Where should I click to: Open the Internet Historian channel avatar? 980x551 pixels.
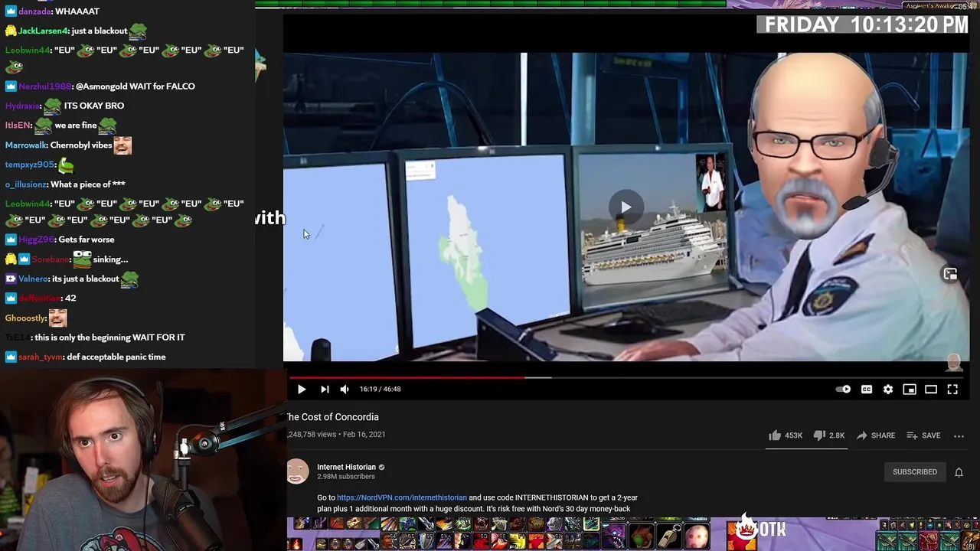pos(298,471)
